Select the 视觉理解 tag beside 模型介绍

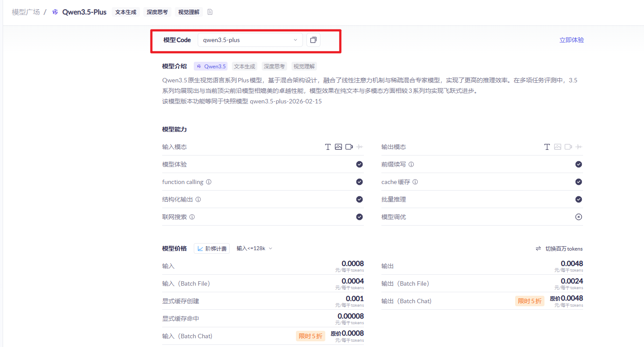pyautogui.click(x=304, y=67)
